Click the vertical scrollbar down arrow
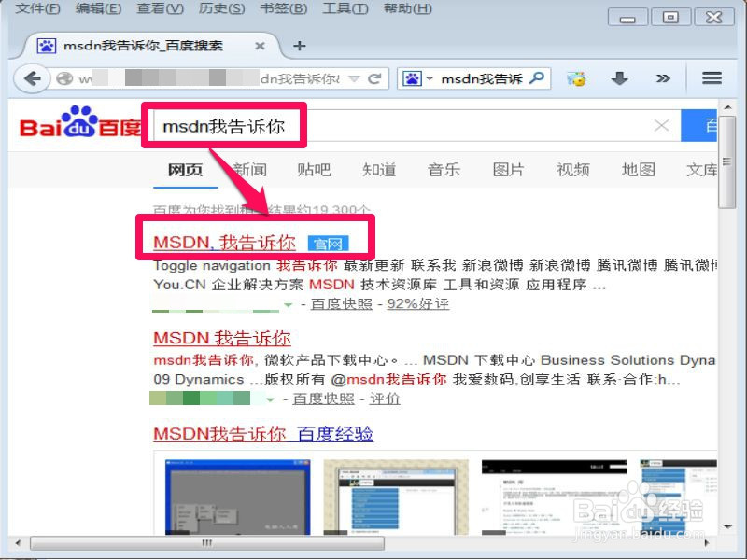Viewport: 747px width, 560px height. [x=727, y=527]
